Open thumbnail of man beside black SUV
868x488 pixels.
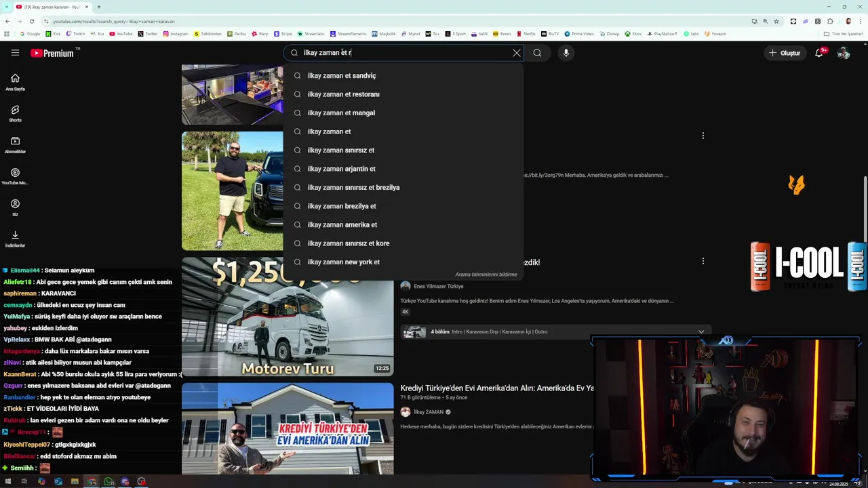233,191
